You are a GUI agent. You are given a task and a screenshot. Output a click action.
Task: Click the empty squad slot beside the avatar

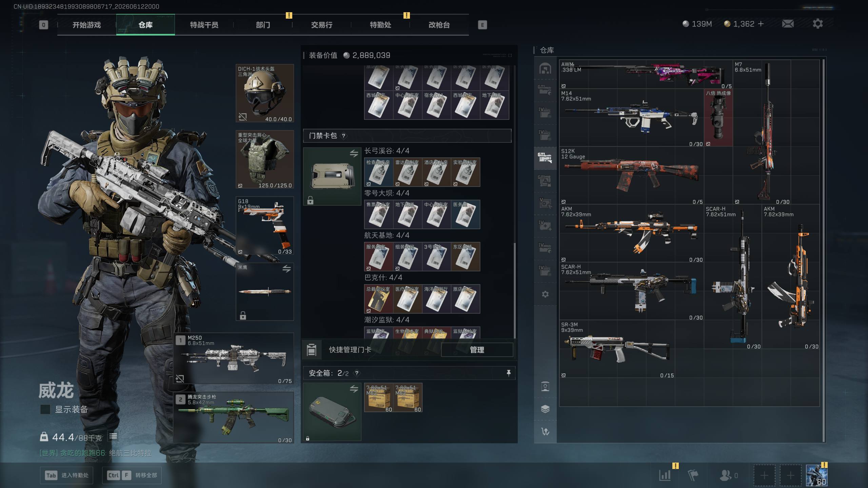[x=790, y=475]
